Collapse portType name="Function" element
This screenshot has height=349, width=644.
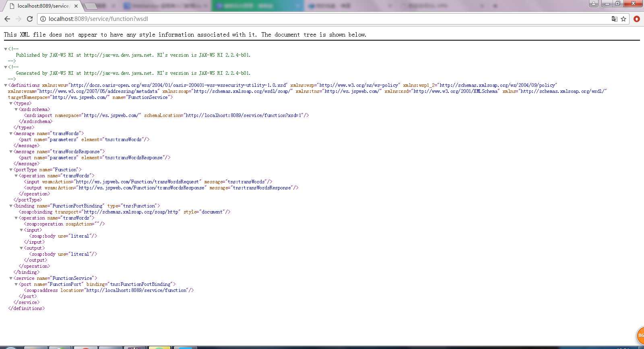tap(11, 170)
